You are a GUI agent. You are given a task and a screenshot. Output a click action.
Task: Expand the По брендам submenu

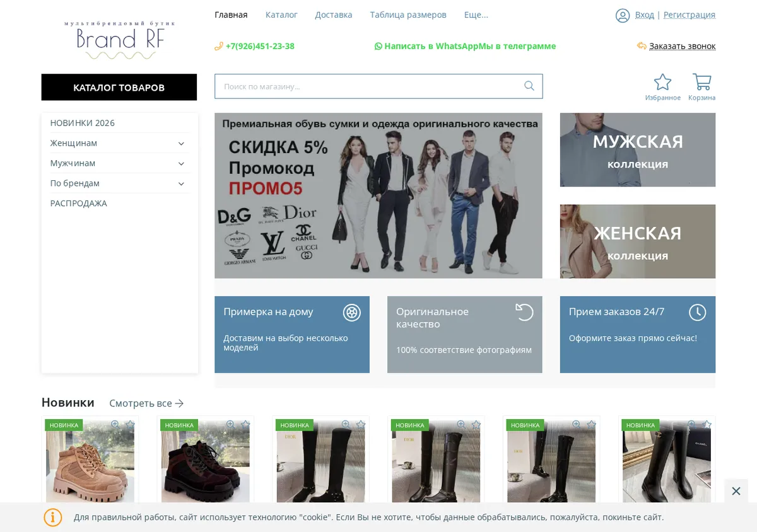181,184
